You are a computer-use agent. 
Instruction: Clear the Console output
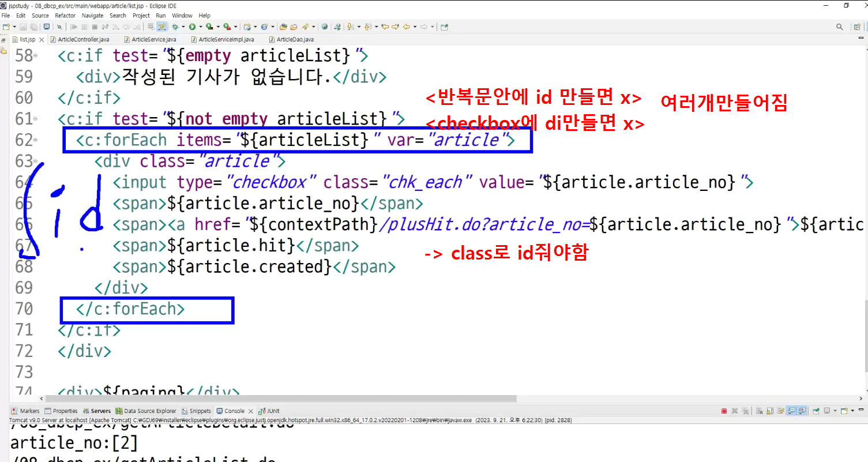click(x=760, y=411)
